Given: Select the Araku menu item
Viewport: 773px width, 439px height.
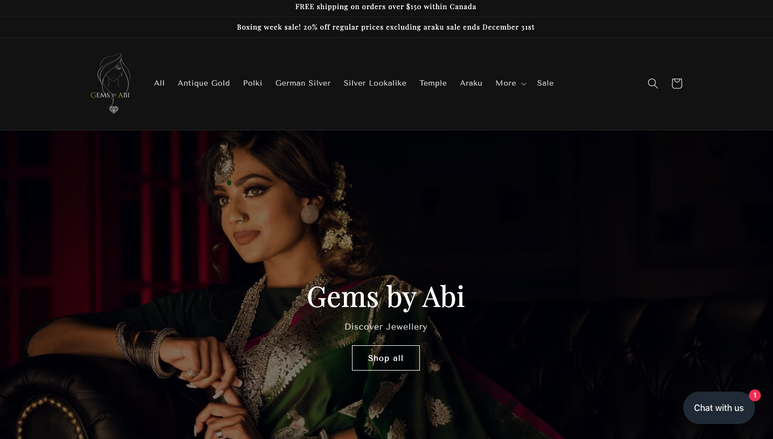Looking at the screenshot, I should (x=471, y=83).
